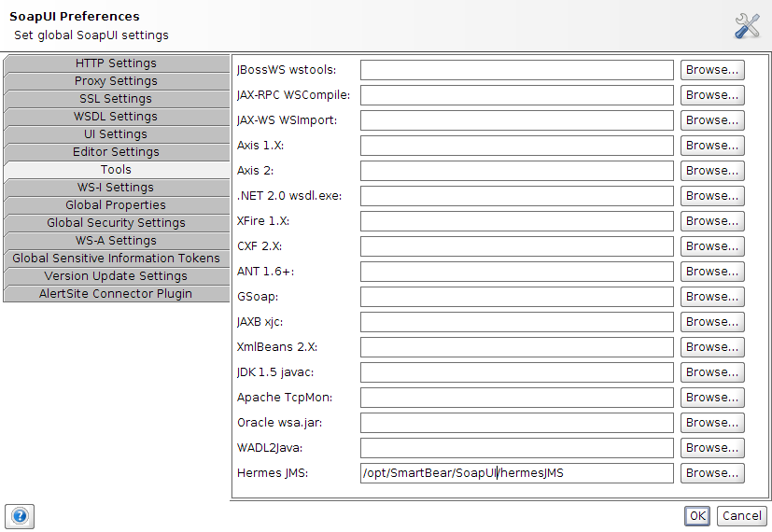Image resolution: width=772 pixels, height=532 pixels.
Task: Open AlertSite Connector Plugin tab
Action: coord(116,294)
